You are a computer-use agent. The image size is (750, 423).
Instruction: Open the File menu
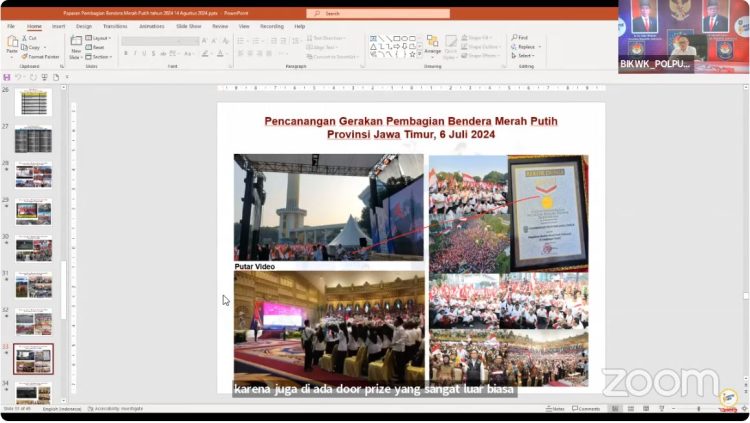11,26
